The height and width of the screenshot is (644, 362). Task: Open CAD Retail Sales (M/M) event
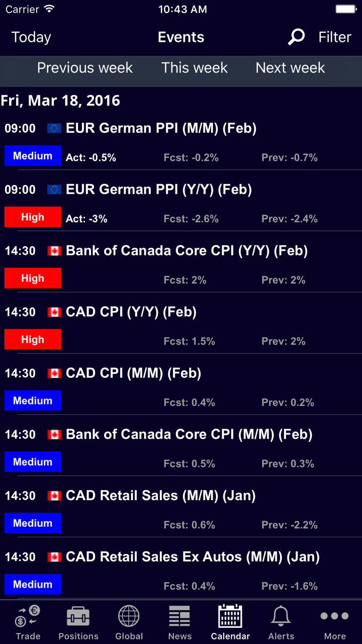point(160,496)
